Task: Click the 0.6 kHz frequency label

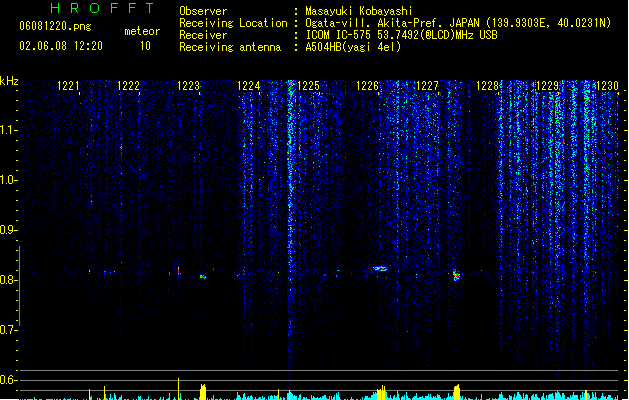Action: [x=8, y=380]
